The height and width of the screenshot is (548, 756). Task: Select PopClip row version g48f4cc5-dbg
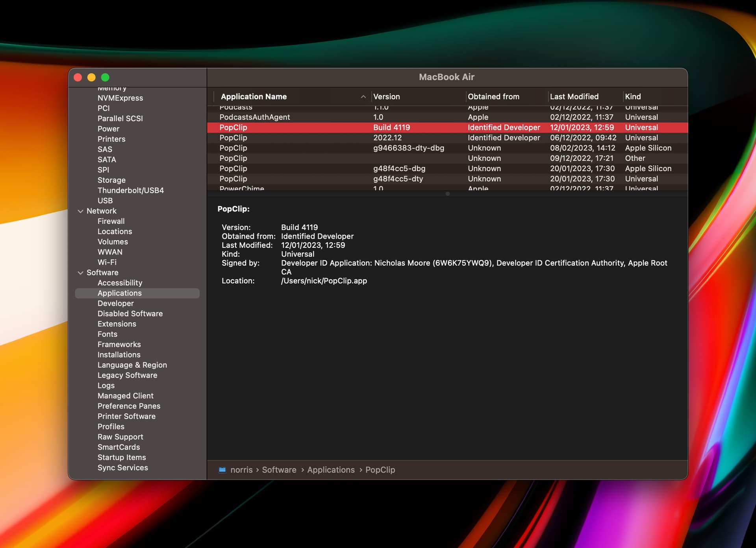pyautogui.click(x=447, y=168)
